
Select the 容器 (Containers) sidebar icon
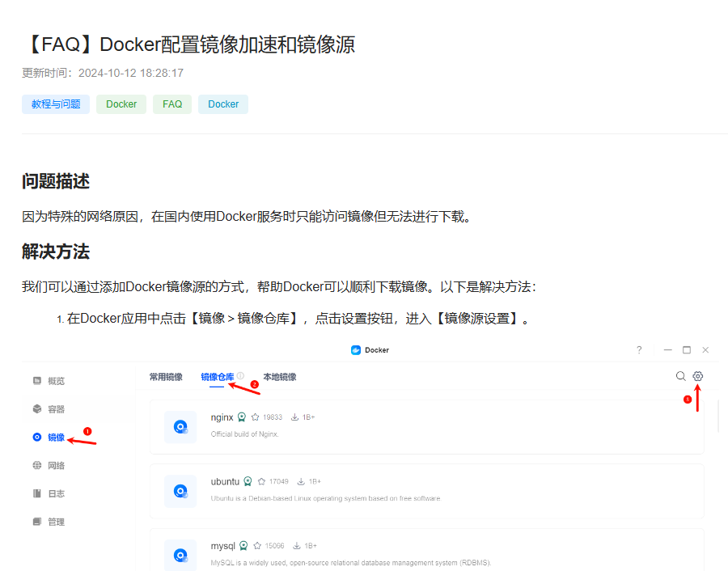click(36, 408)
